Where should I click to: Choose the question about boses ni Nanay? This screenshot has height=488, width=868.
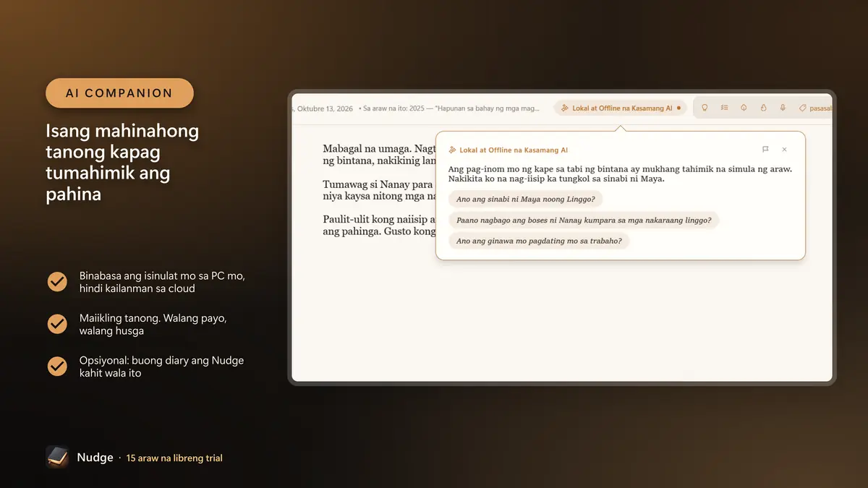tap(584, 220)
